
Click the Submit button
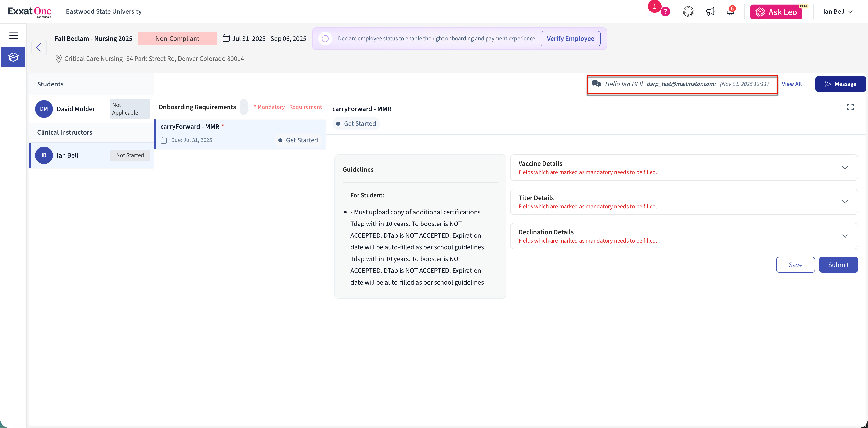coord(838,265)
